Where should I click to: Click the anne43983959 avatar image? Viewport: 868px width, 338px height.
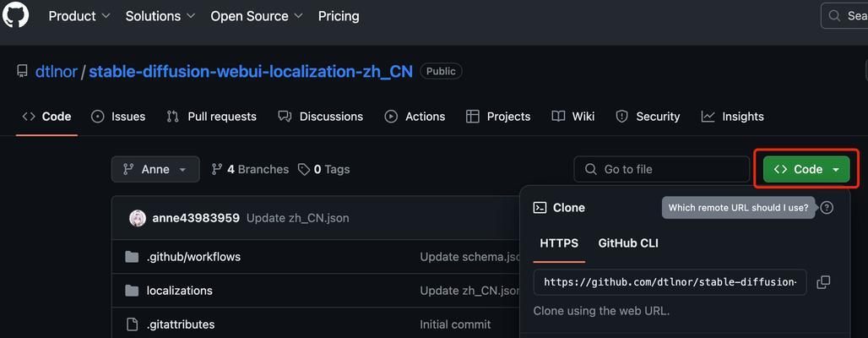138,218
